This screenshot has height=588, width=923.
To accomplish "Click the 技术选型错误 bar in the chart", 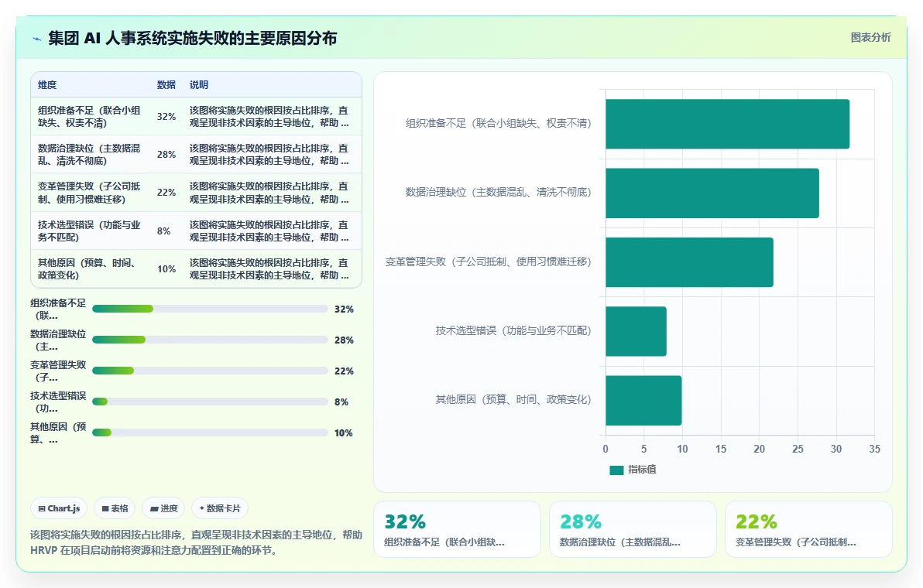I will (x=636, y=332).
